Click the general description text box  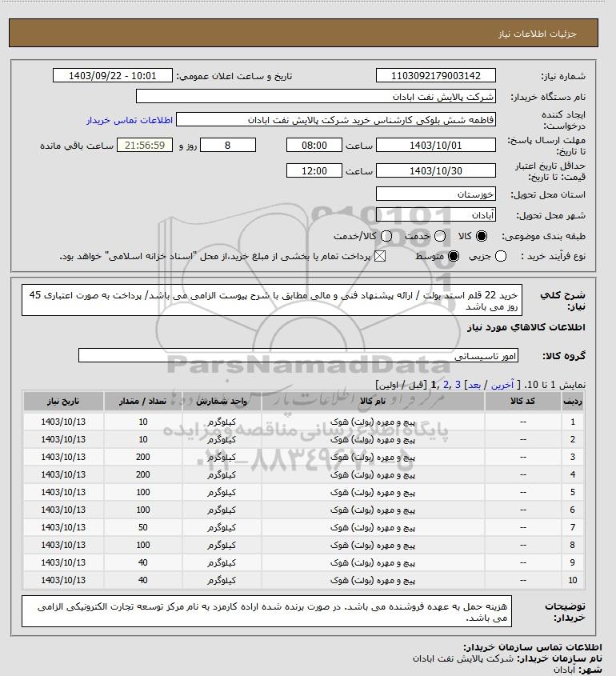(272, 300)
